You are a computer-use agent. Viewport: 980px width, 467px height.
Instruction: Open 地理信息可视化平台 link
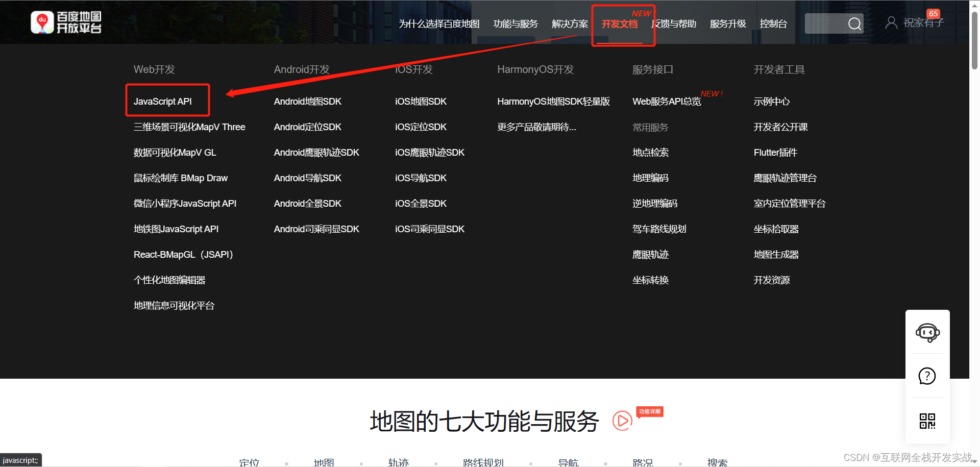coord(174,306)
